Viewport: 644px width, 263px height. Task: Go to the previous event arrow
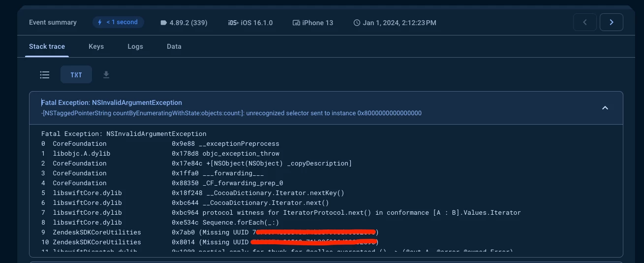(585, 22)
